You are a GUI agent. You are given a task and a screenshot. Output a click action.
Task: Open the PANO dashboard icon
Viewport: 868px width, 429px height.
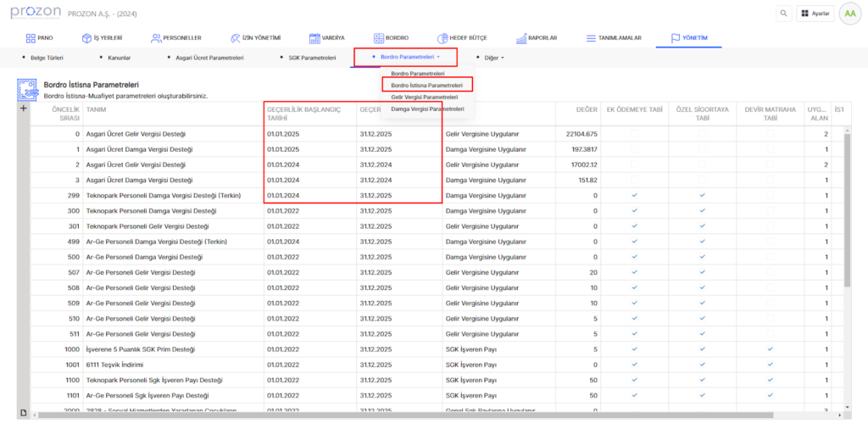coord(31,38)
